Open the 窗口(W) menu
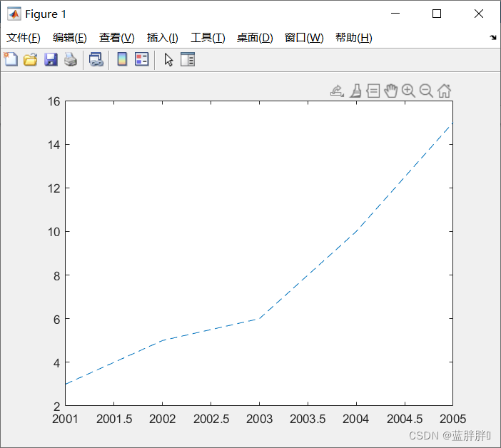This screenshot has width=501, height=448. [304, 38]
